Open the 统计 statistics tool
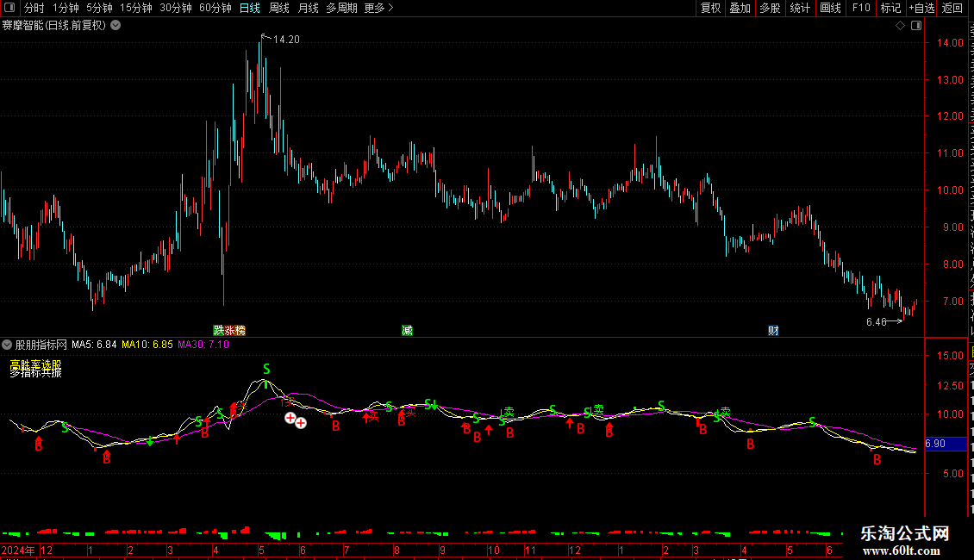Viewport: 974px width, 560px height. click(800, 8)
